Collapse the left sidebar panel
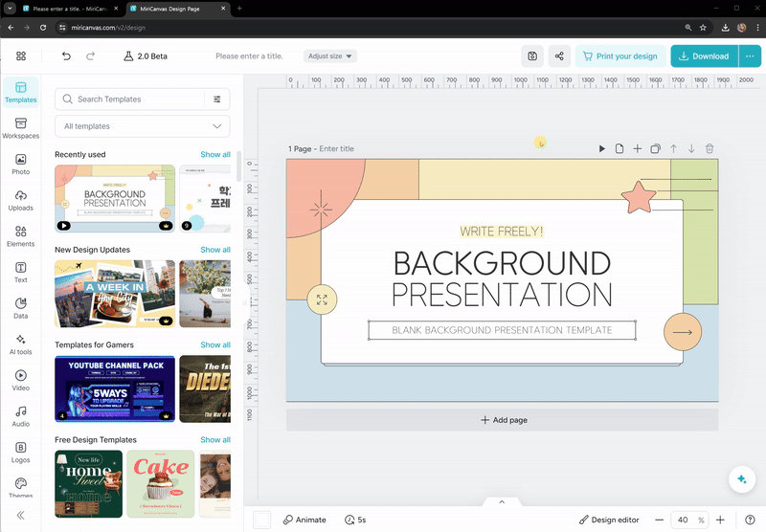766x532 pixels. 20,515
